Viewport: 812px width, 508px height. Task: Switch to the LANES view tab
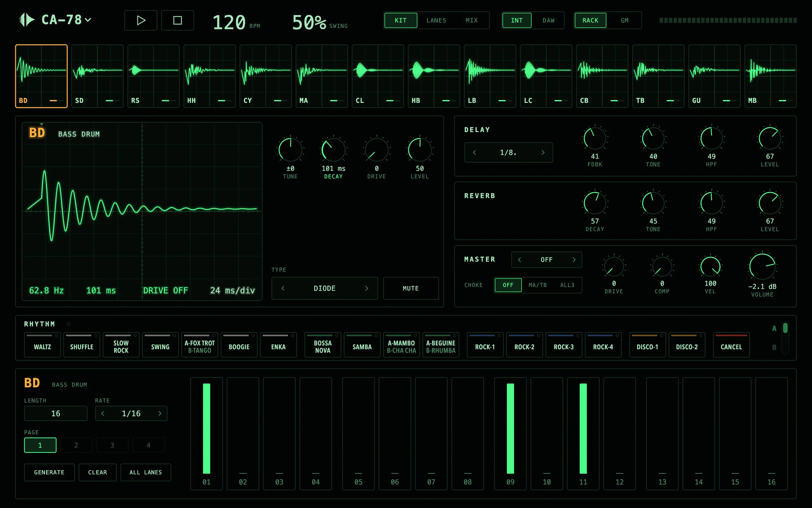tap(436, 21)
